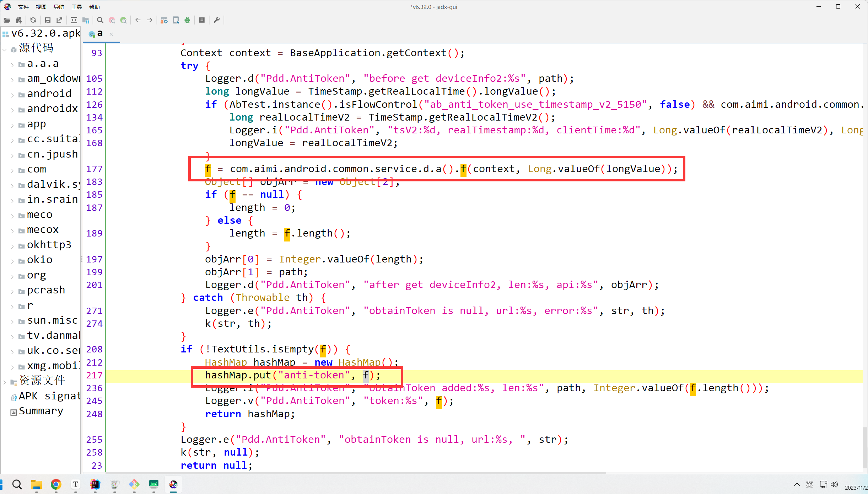The height and width of the screenshot is (494, 868).
Task: Open preferences with wrench icon
Action: click(216, 20)
